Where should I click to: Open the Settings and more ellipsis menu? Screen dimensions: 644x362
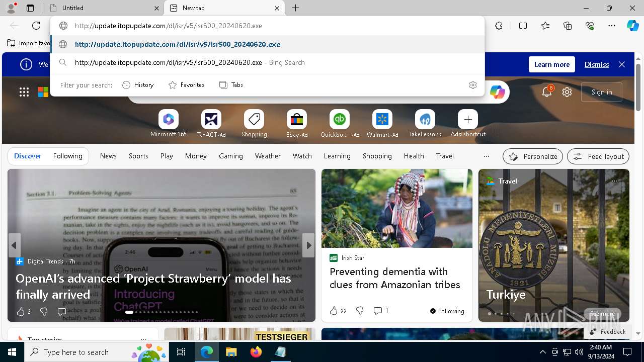click(x=612, y=26)
